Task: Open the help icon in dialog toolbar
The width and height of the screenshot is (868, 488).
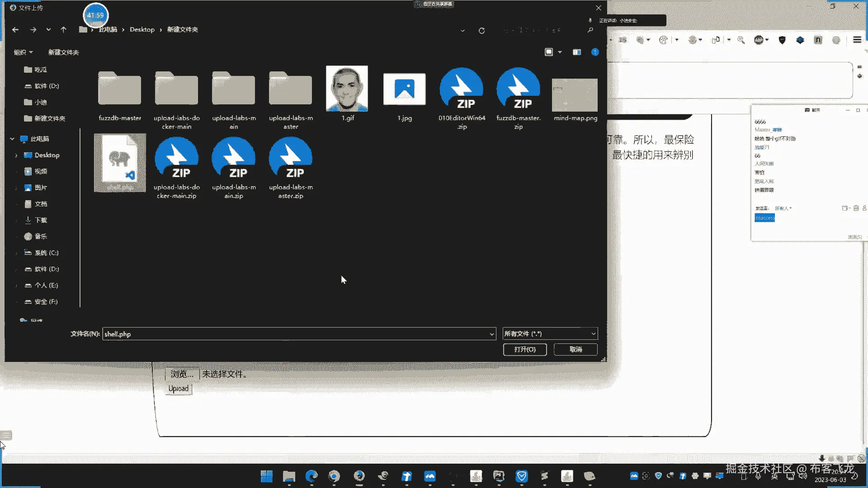Action: point(595,52)
